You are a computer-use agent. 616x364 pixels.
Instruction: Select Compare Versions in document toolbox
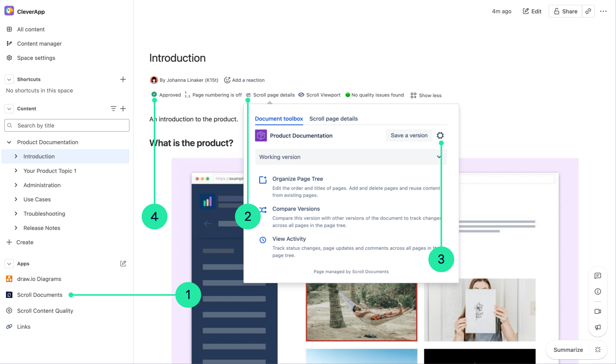(296, 209)
